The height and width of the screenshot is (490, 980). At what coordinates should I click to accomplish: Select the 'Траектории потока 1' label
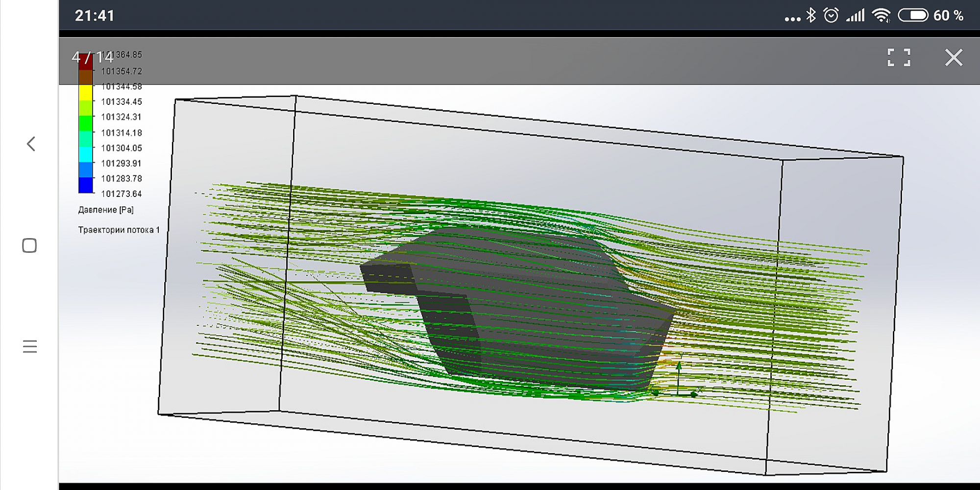119,230
